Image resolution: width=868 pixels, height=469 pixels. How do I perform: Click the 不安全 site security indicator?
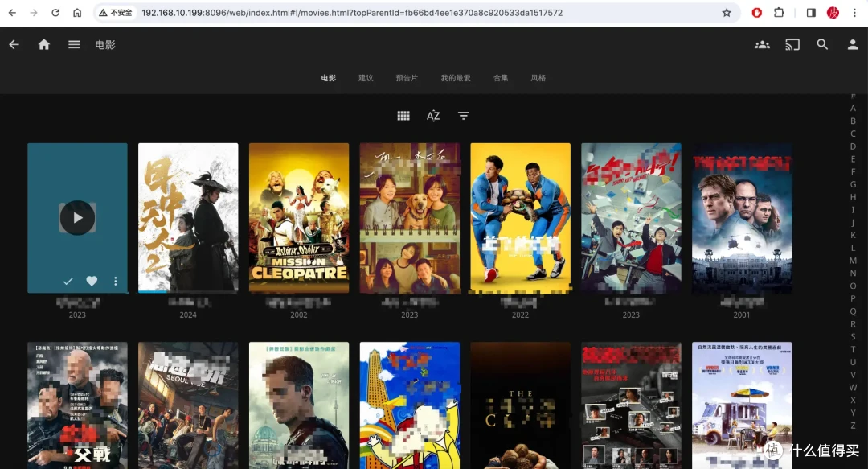click(x=116, y=13)
